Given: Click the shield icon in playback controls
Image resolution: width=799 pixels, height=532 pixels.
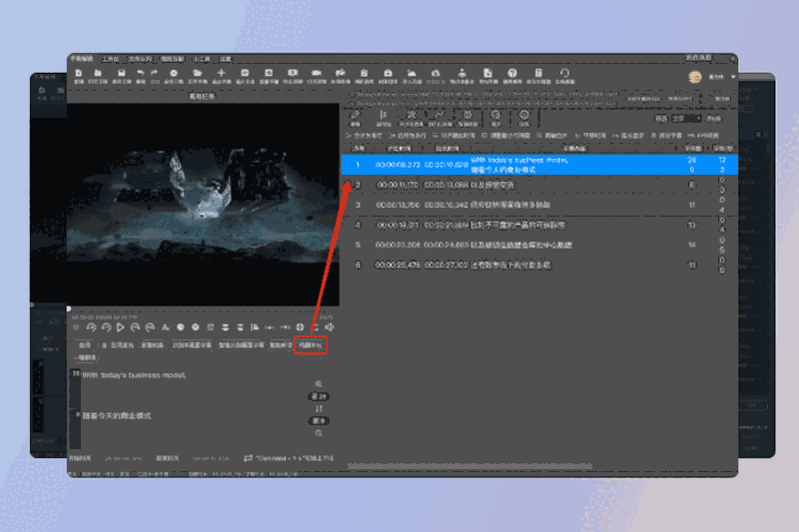Looking at the screenshot, I should (x=195, y=327).
